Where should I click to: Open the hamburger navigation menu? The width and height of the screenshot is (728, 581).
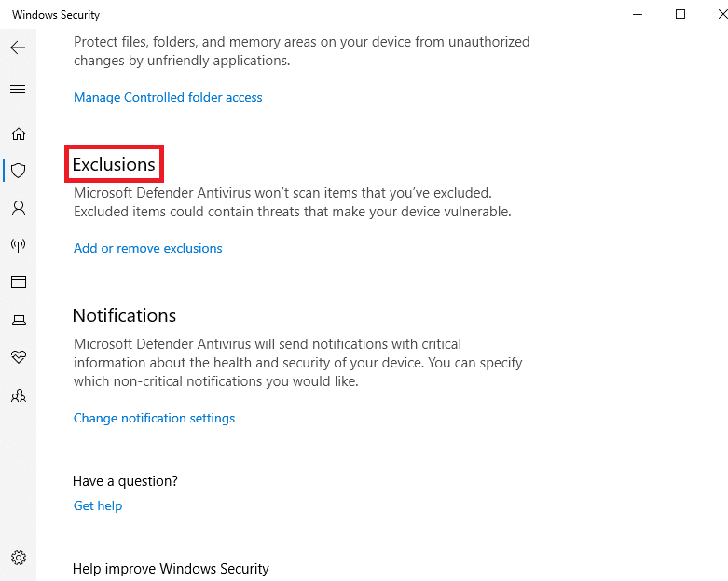coord(18,89)
